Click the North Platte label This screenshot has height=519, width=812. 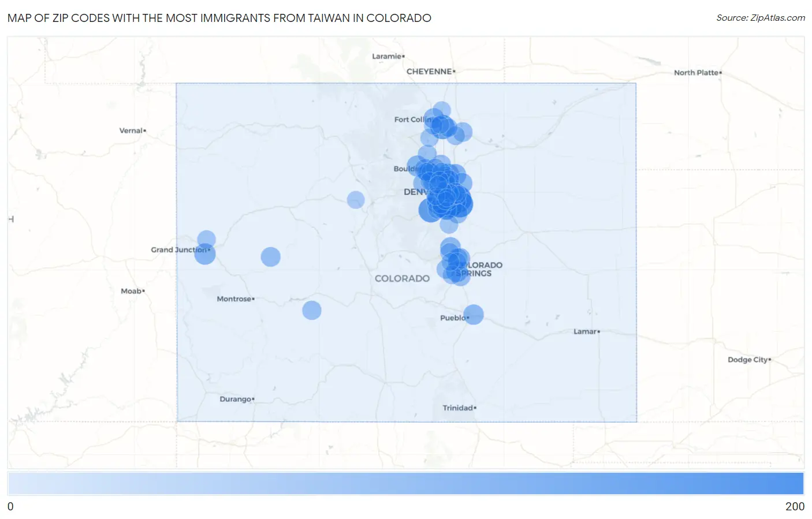[697, 73]
